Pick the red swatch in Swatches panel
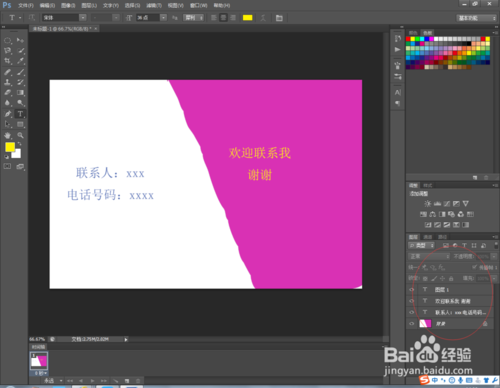The width and height of the screenshot is (500, 388). coord(408,39)
